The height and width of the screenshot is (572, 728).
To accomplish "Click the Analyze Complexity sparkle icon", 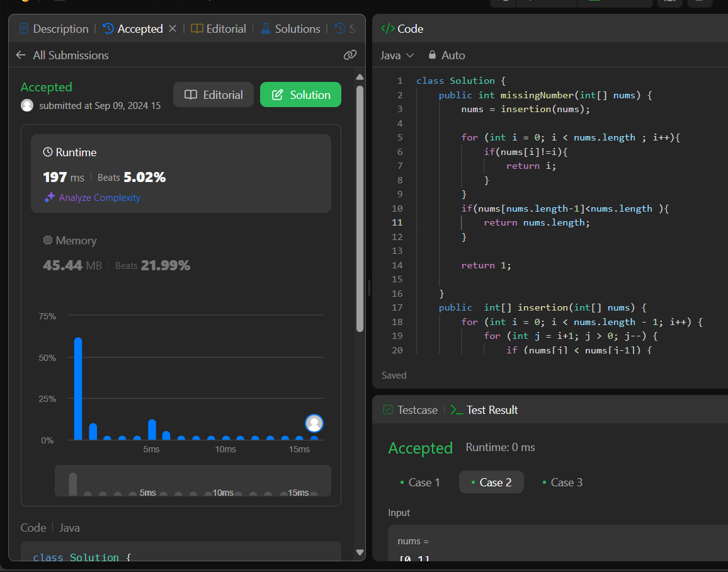I will pos(49,198).
